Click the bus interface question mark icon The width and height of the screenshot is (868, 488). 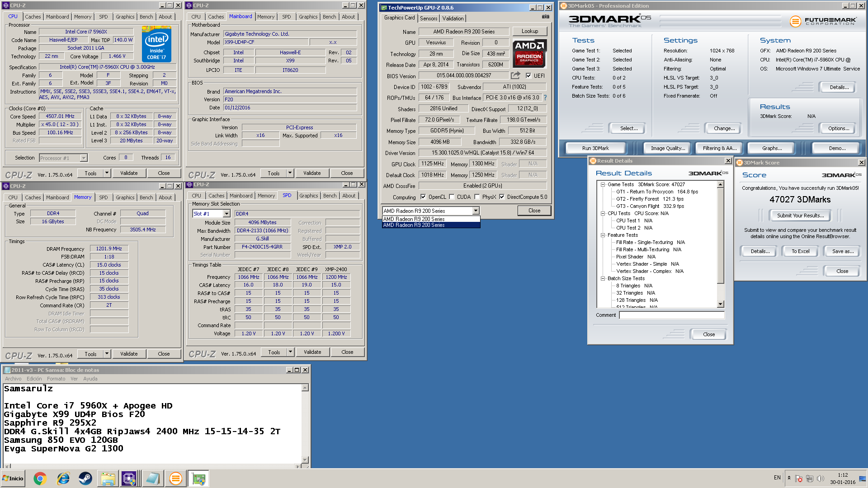(x=545, y=98)
